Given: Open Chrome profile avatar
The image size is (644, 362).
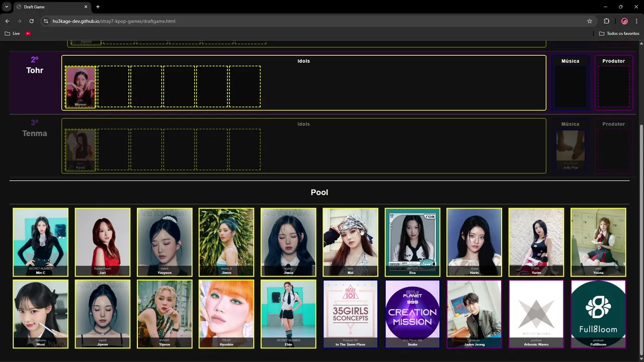Looking at the screenshot, I should pyautogui.click(x=624, y=21).
